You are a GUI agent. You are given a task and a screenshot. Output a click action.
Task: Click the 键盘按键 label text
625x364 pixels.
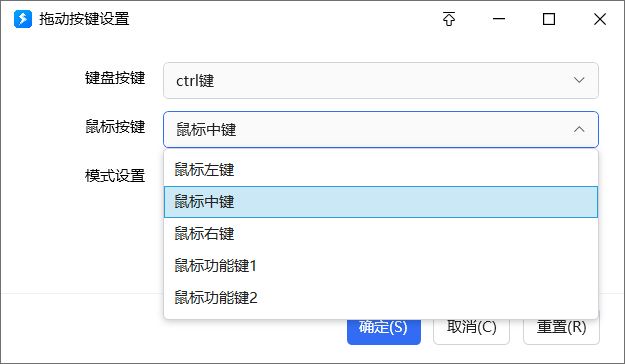click(115, 78)
